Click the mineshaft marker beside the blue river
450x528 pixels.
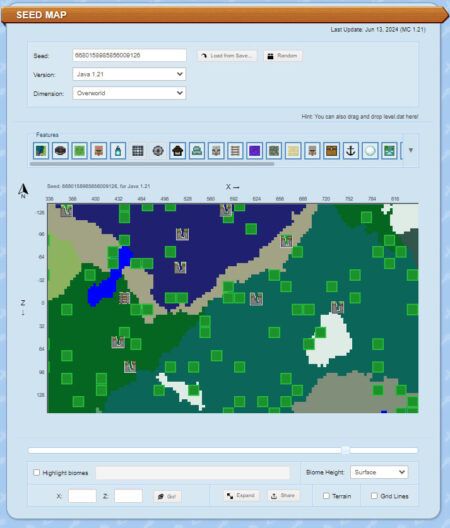point(124,298)
